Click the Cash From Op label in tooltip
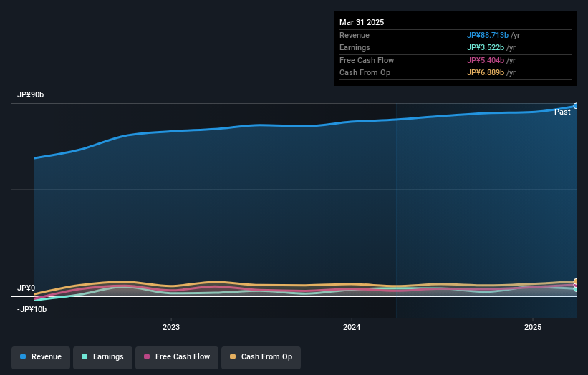This screenshot has height=375, width=588. click(x=365, y=73)
